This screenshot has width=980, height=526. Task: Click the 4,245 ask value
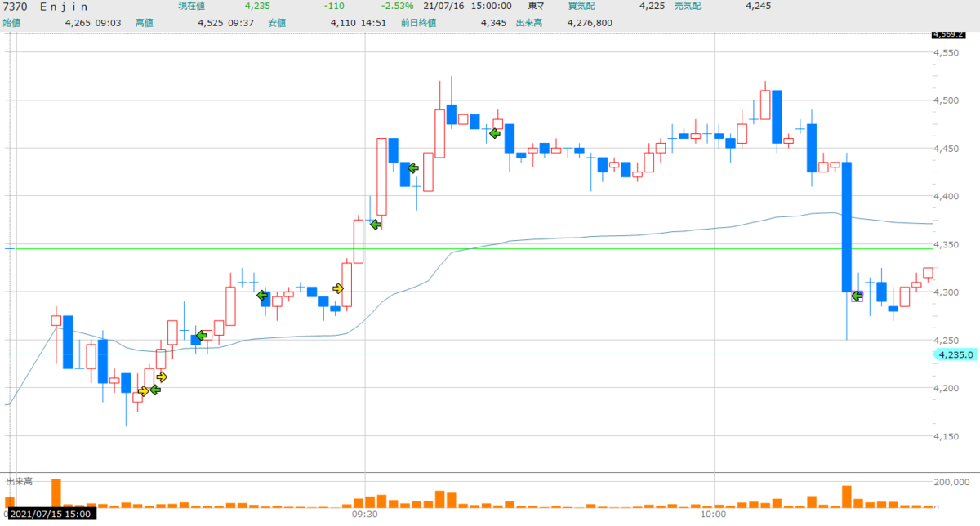(760, 7)
